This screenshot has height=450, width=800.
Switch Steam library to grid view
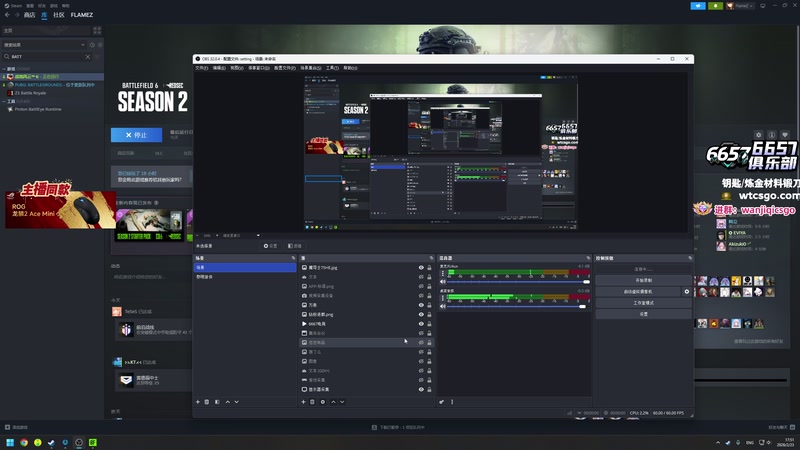[97, 31]
